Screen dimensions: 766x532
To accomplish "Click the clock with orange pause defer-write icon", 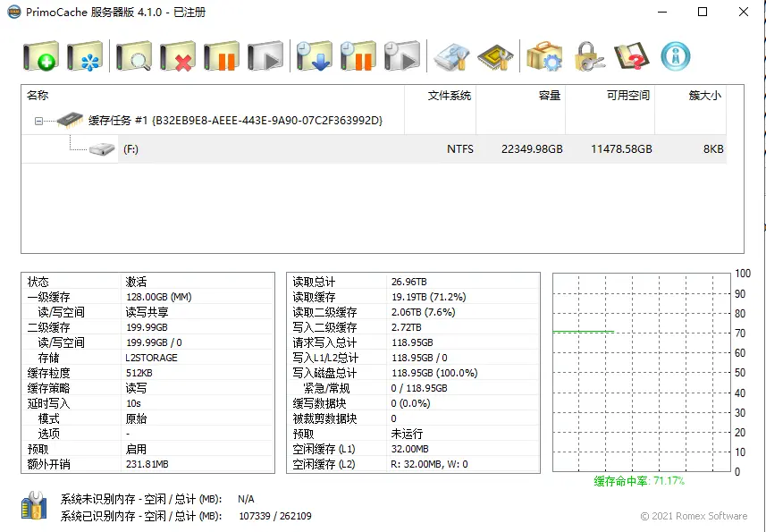I will pyautogui.click(x=358, y=55).
